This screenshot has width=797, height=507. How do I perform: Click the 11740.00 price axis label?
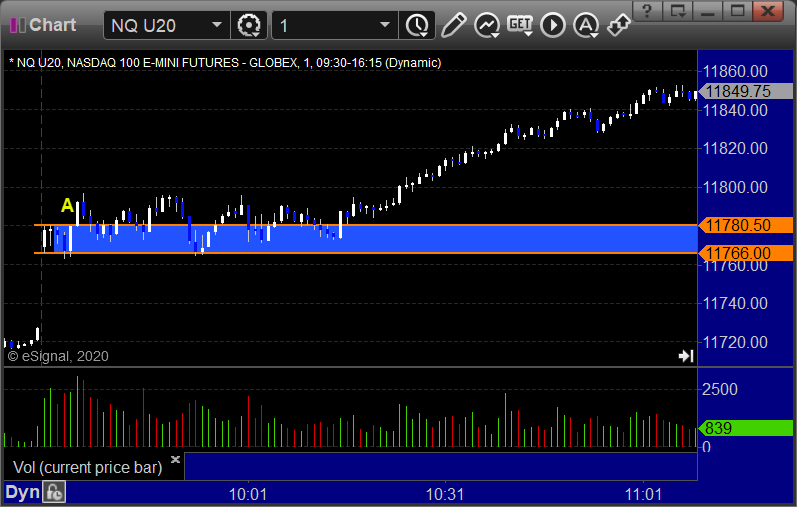point(734,304)
